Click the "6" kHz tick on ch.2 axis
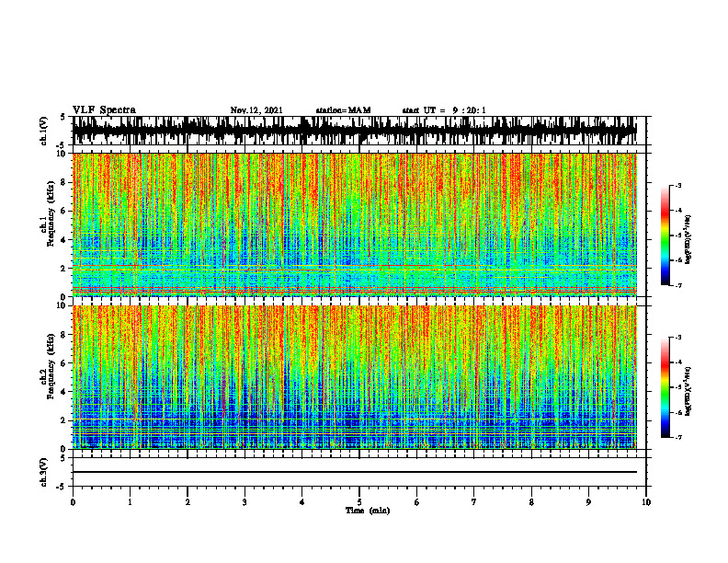728x563 pixels. click(64, 363)
